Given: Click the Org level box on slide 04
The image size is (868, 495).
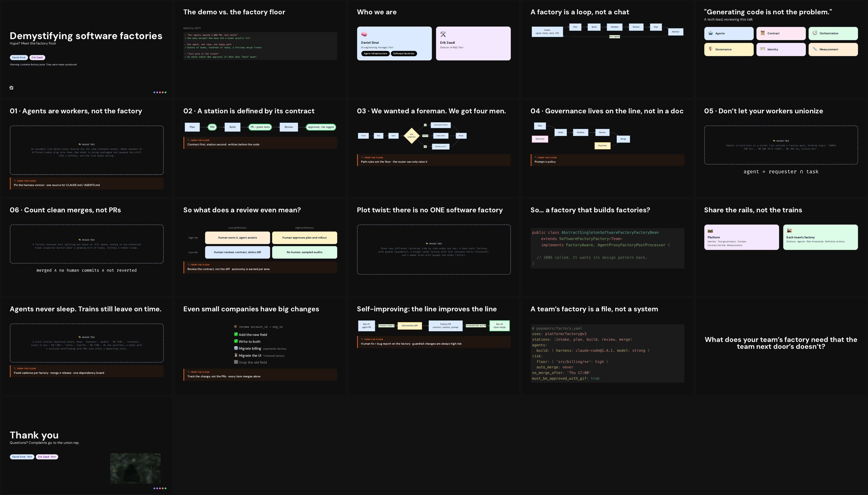Looking at the screenshot, I should 602,146.
